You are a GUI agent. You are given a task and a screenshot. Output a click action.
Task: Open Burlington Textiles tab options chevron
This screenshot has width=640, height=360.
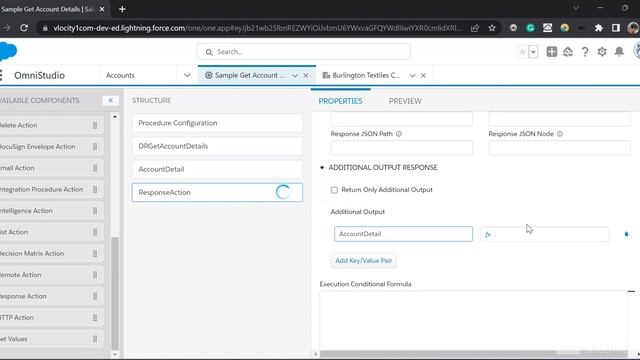pos(412,76)
